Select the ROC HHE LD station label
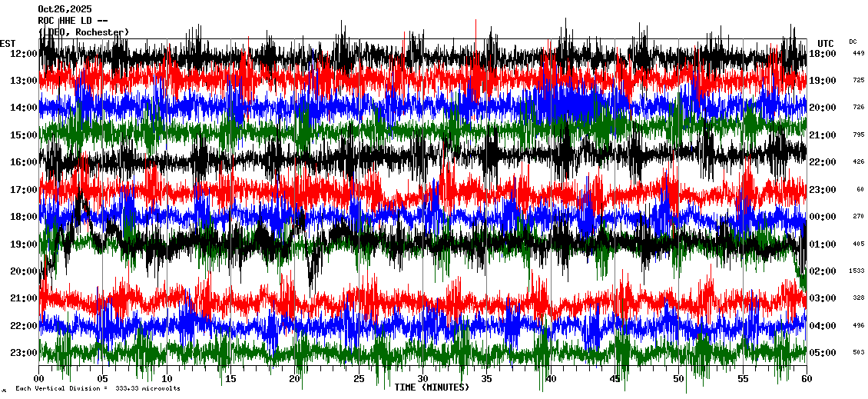868x399 pixels. 74,21
